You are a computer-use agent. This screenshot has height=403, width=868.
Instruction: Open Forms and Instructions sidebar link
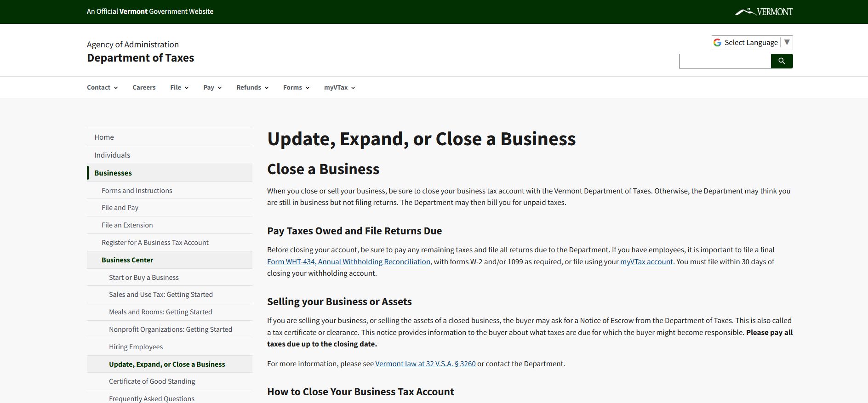coord(170,190)
